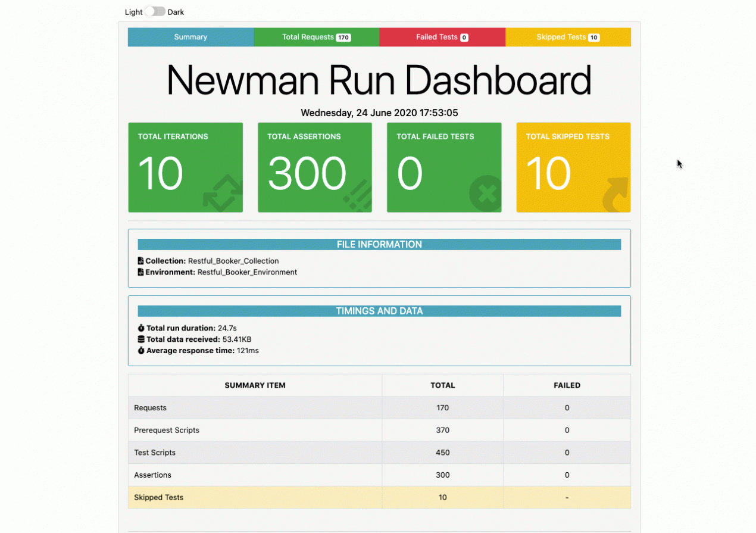Viewport: 756px width, 533px height.
Task: Click the 450 total in Test Scripts row
Action: click(442, 453)
